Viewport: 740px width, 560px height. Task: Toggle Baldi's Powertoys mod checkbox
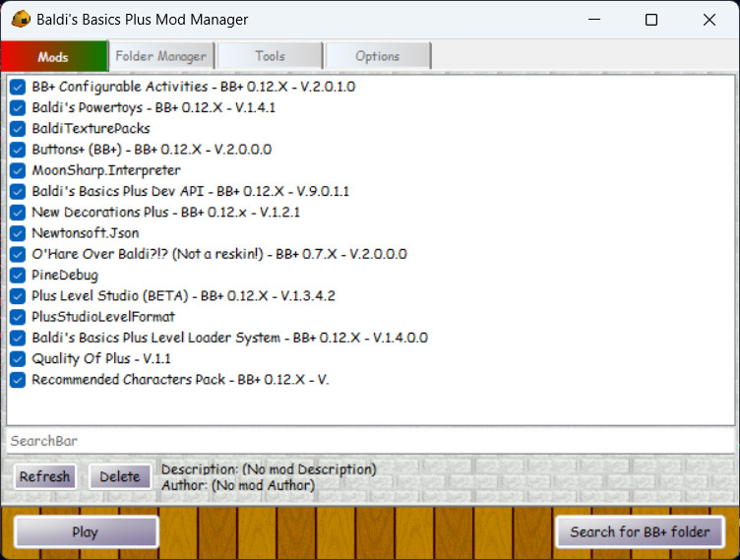pyautogui.click(x=18, y=107)
